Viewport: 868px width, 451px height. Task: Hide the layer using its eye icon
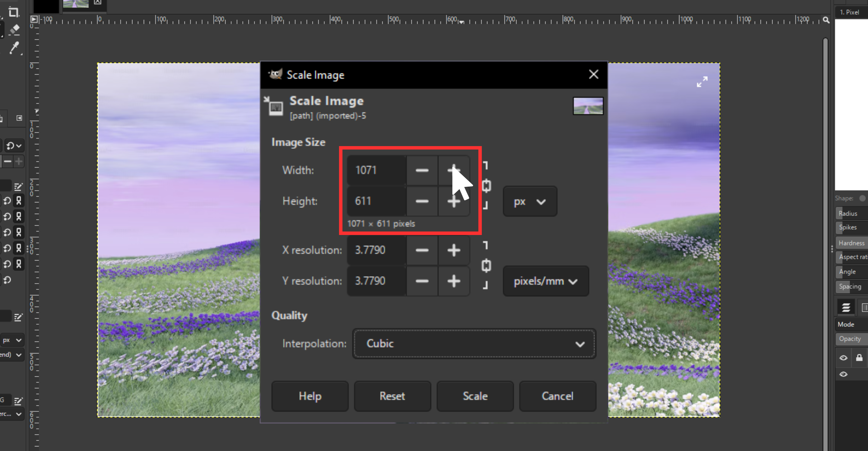pos(843,374)
